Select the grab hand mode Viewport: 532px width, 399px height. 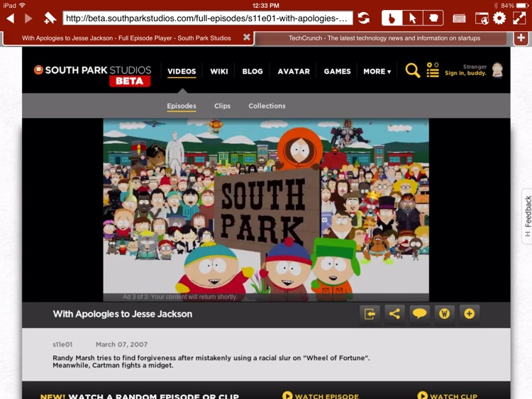[433, 18]
